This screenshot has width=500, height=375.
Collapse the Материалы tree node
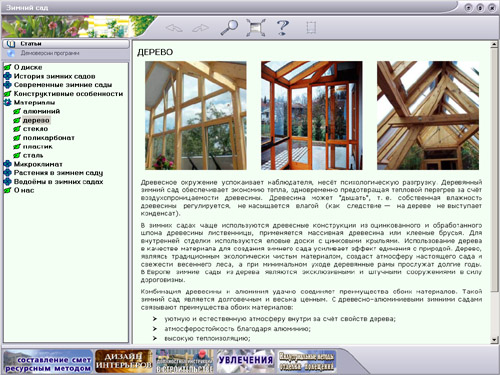pos(7,102)
